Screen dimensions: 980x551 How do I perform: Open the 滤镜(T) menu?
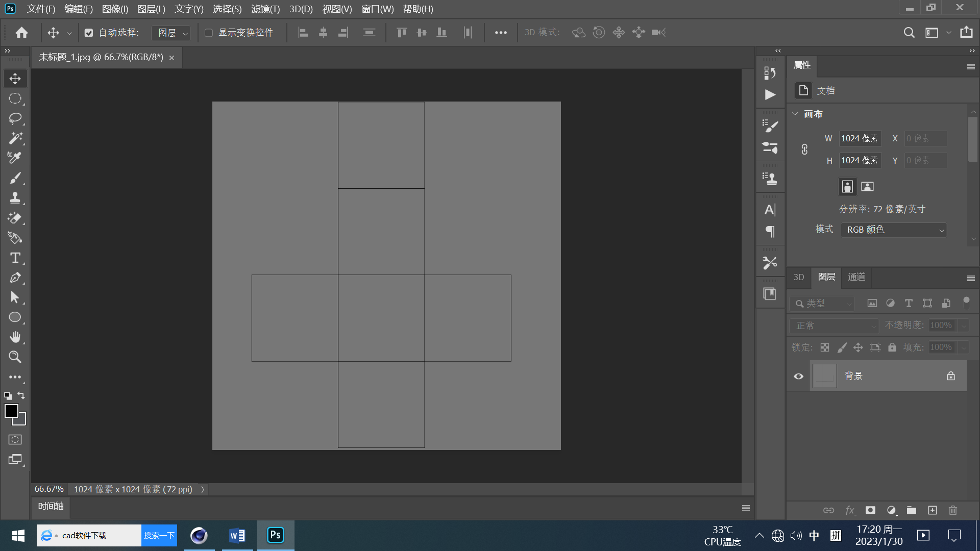(265, 9)
